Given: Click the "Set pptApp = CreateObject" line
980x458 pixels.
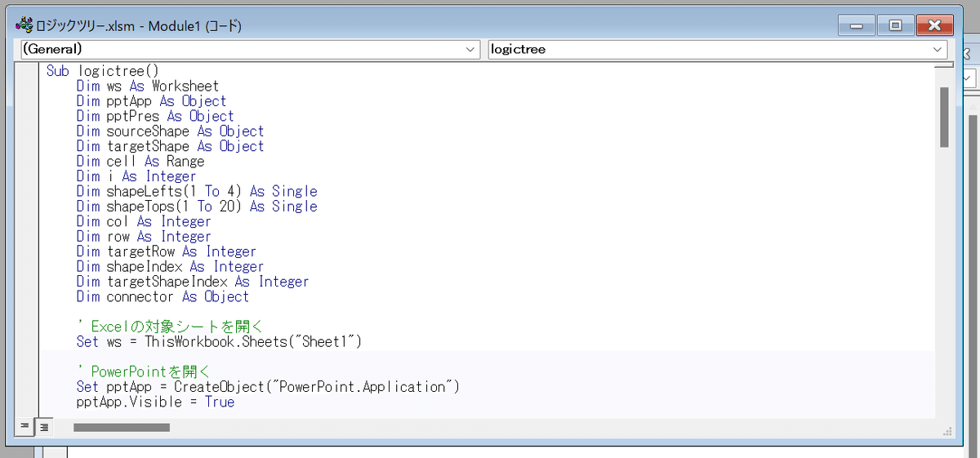Looking at the screenshot, I should pyautogui.click(x=268, y=387).
